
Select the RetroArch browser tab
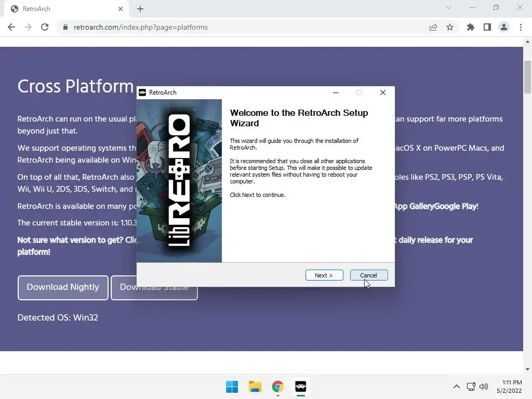(x=66, y=9)
